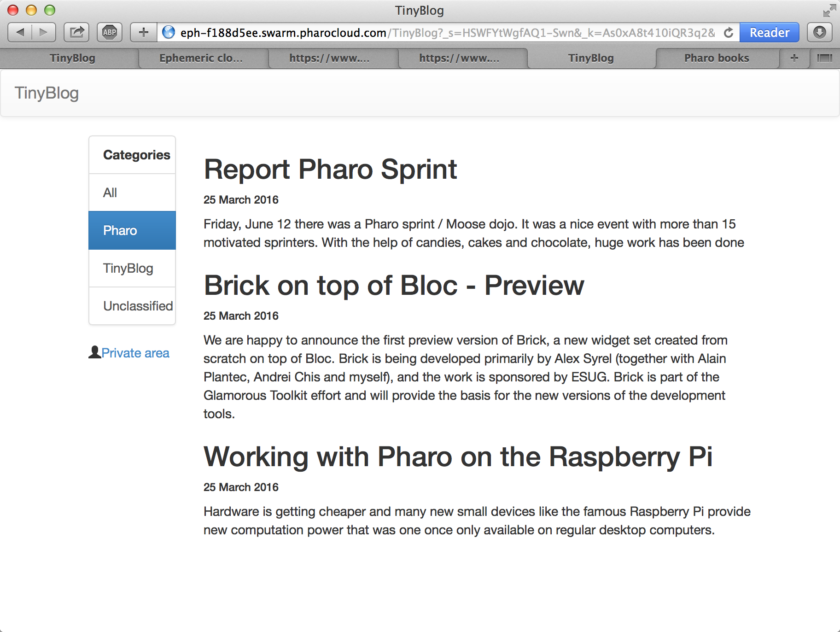This screenshot has width=840, height=632.
Task: Enter full screen with the window corner arrows
Action: coord(829,10)
